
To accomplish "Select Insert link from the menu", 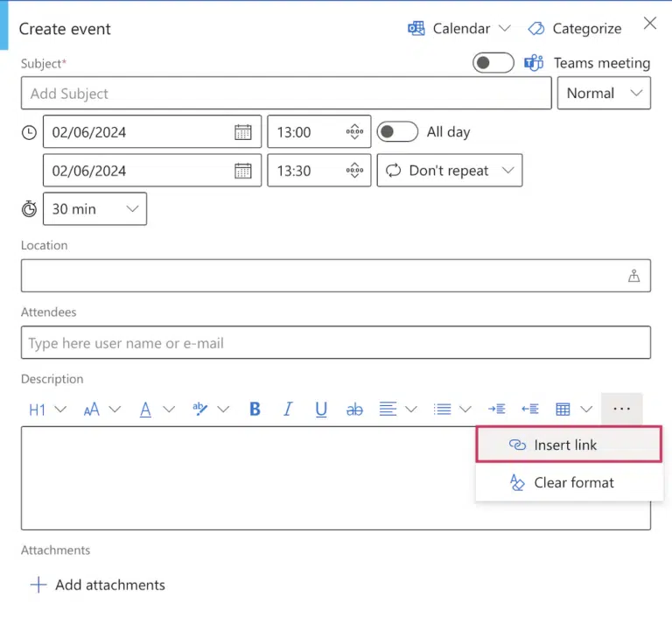I will pyautogui.click(x=569, y=445).
